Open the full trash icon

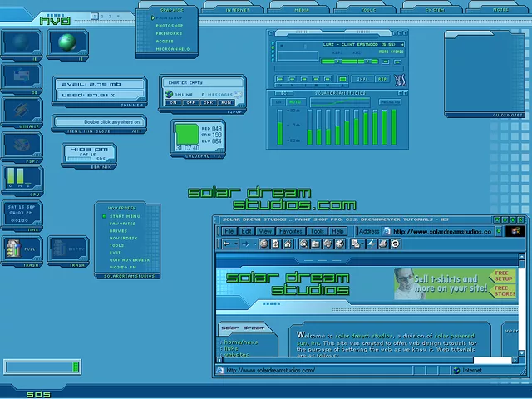pyautogui.click(x=20, y=249)
